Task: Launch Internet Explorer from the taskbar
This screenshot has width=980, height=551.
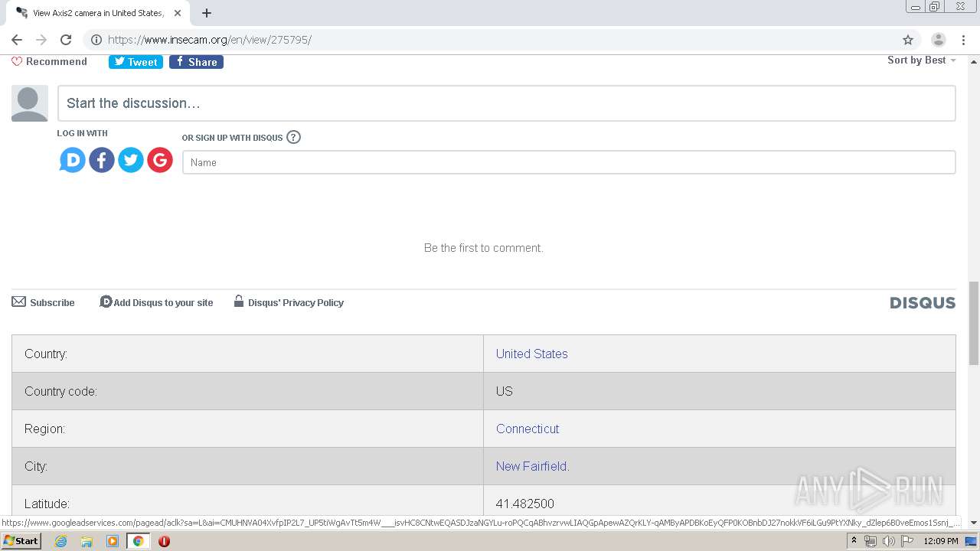Action: click(x=60, y=541)
